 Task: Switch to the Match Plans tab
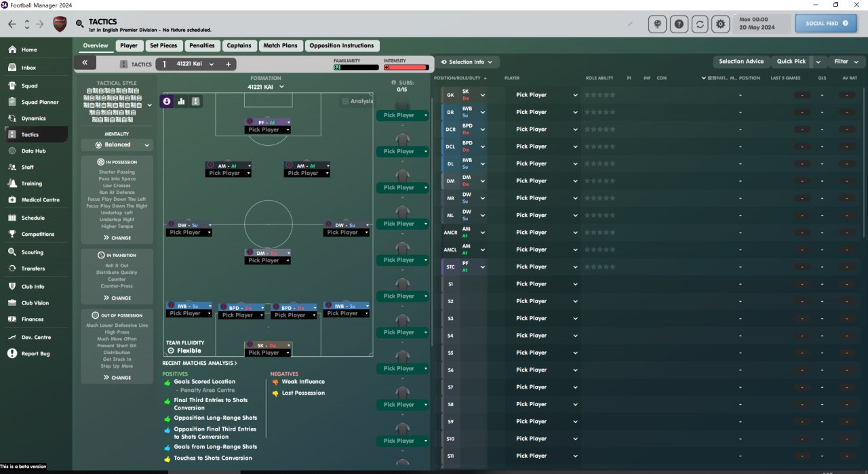[x=280, y=45]
